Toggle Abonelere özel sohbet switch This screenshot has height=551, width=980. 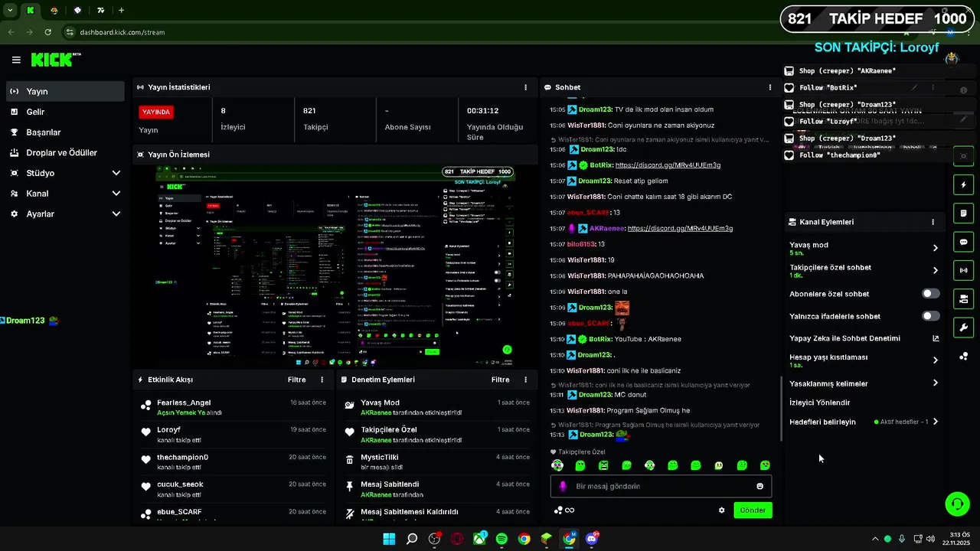pyautogui.click(x=930, y=294)
